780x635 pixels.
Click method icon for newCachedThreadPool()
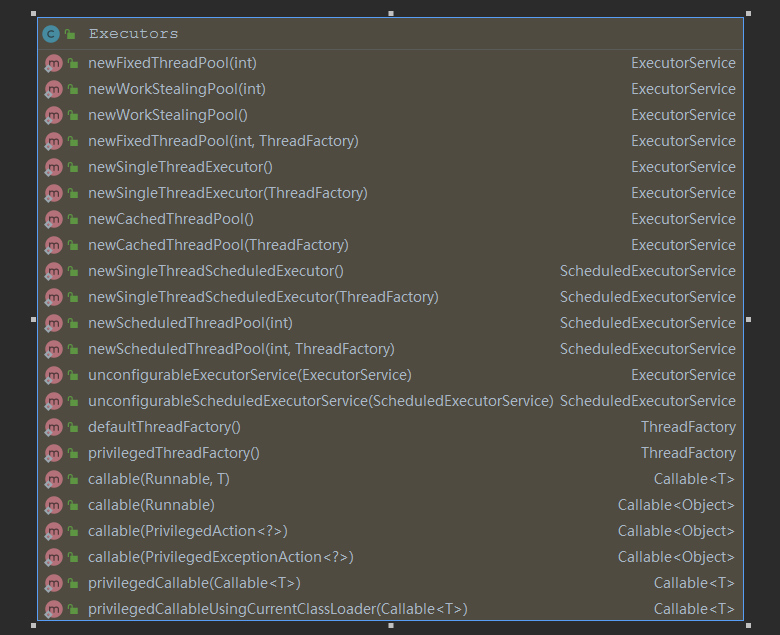(x=53, y=219)
